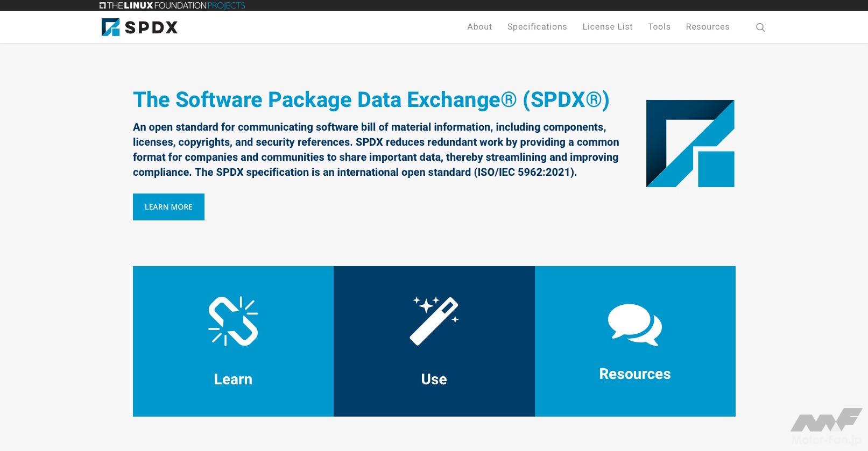The width and height of the screenshot is (868, 451).
Task: Click the SPDX description paragraph text
Action: [x=376, y=149]
